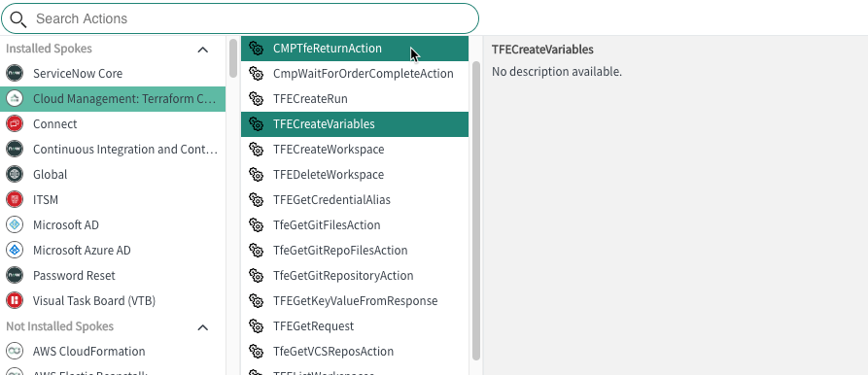Choose the CMPTfeReturnAction action

354,49
